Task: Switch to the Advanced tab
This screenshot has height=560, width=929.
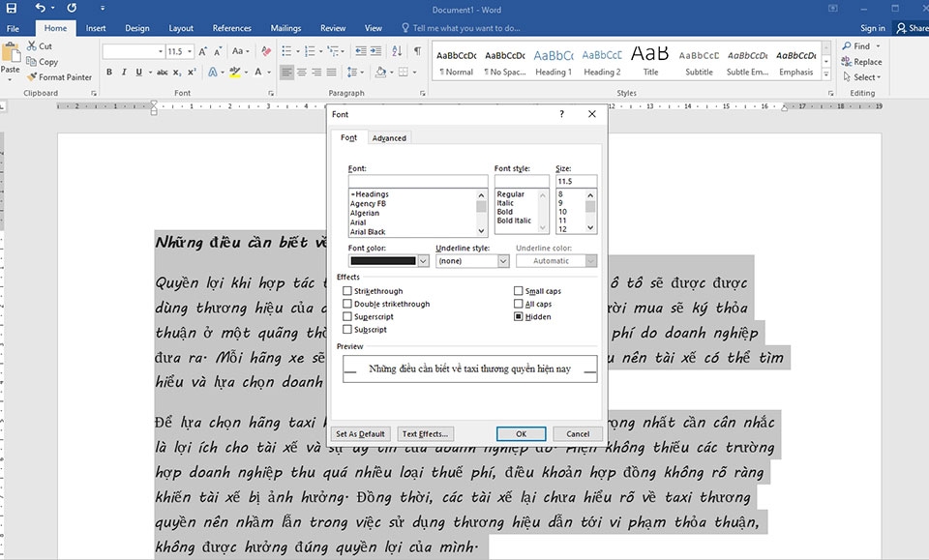Action: pyautogui.click(x=389, y=138)
